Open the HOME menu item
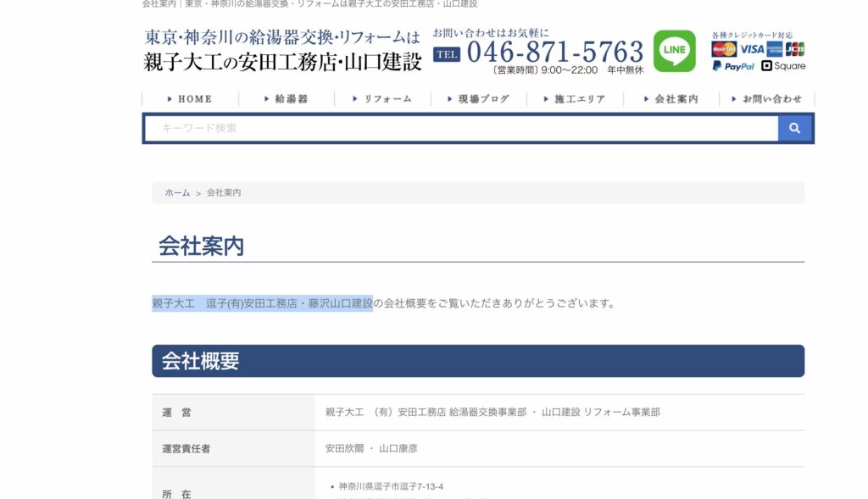 click(x=190, y=99)
